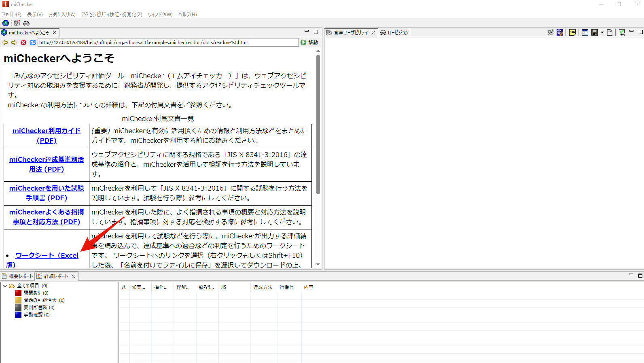Select the blue 手動確認 (0) item
This screenshot has width=644, height=363.
pos(32,315)
